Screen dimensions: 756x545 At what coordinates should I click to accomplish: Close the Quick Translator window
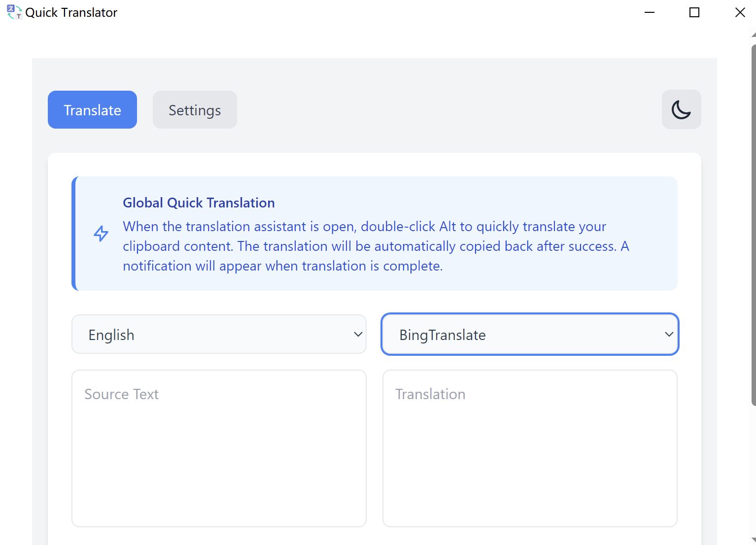point(740,12)
